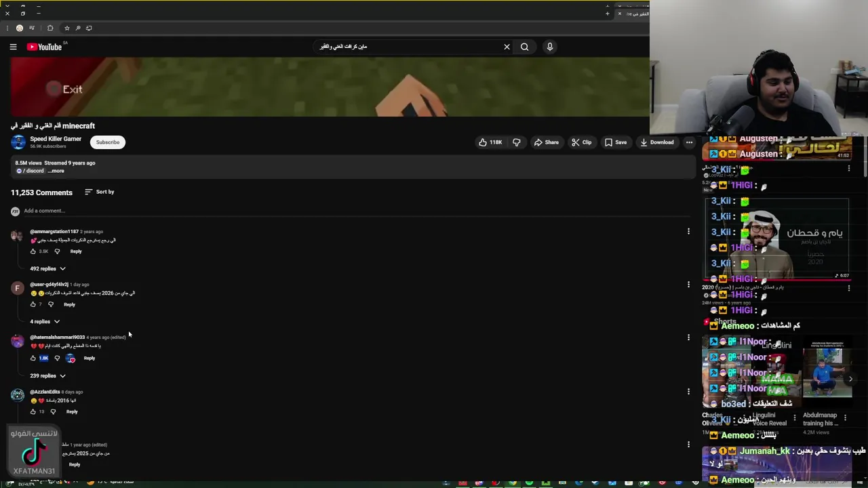Open options for @AzzlanEdits's comment
The height and width of the screenshot is (488, 868).
coord(688,391)
